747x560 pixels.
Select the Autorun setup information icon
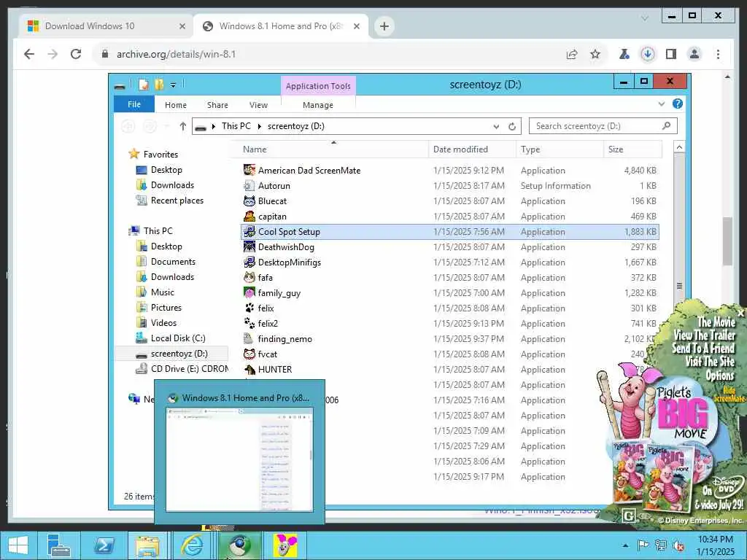coord(249,186)
